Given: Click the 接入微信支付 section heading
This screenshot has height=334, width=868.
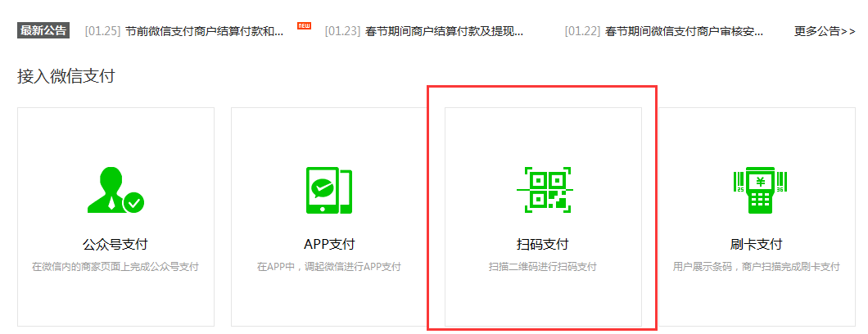Looking at the screenshot, I should [66, 77].
